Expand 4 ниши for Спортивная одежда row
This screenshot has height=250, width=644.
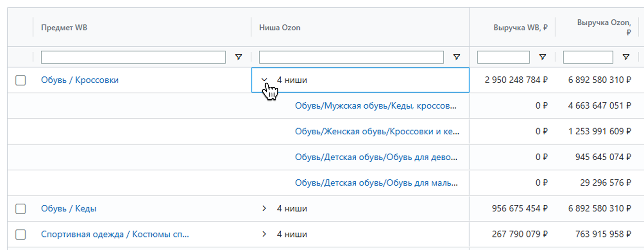point(264,234)
